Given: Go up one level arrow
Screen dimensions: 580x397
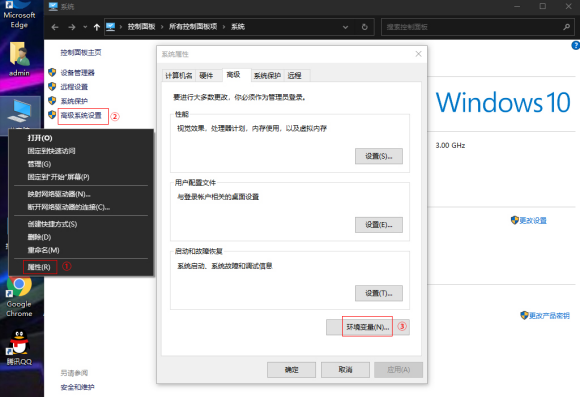Looking at the screenshot, I should (97, 27).
